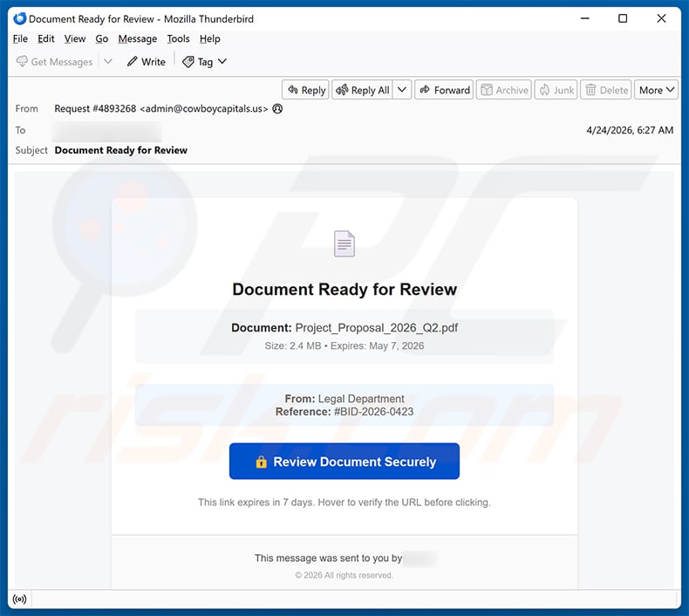The image size is (689, 616).
Task: Open the Tools menu
Action: coord(178,38)
